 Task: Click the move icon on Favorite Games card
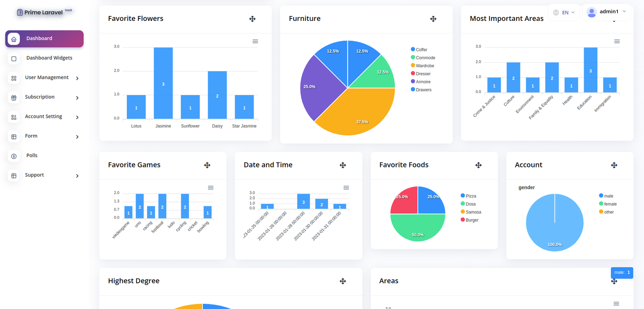click(x=207, y=165)
